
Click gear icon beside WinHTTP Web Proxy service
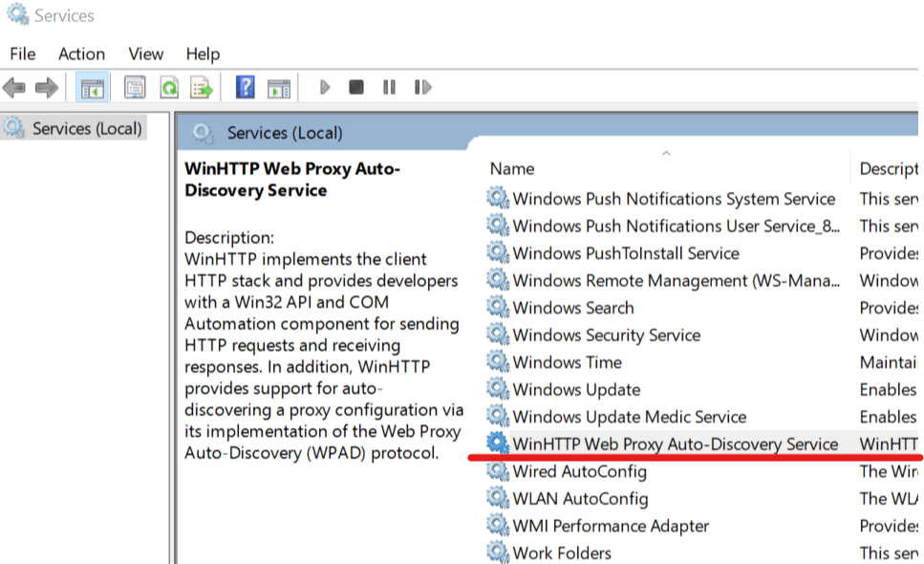click(x=498, y=444)
